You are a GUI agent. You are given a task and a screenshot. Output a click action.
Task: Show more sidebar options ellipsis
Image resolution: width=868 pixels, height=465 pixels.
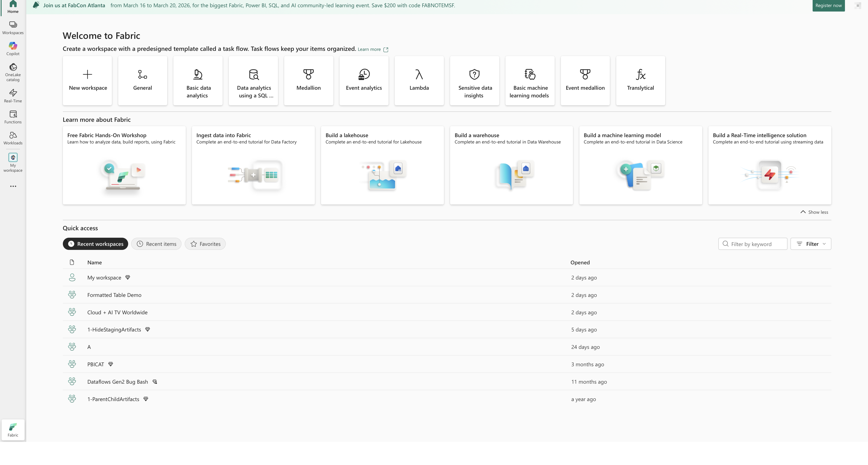[x=13, y=186]
